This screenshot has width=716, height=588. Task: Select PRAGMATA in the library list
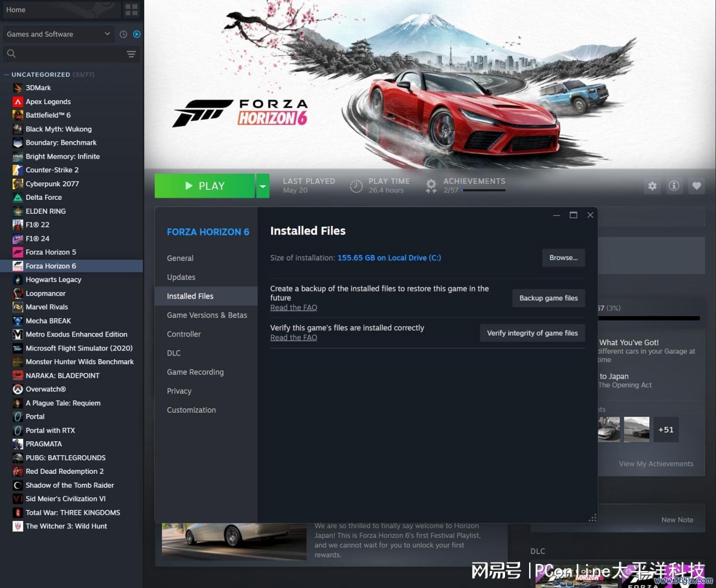[72, 444]
